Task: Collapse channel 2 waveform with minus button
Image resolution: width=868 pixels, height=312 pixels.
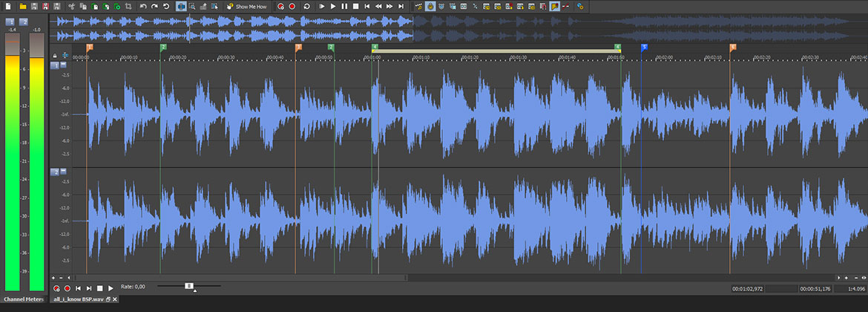Action: 63,172
